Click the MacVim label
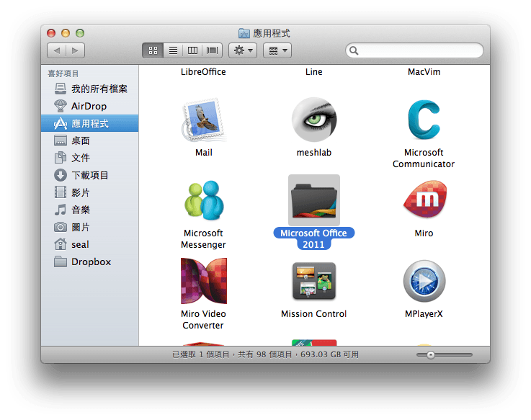The image size is (531, 420). click(x=424, y=72)
